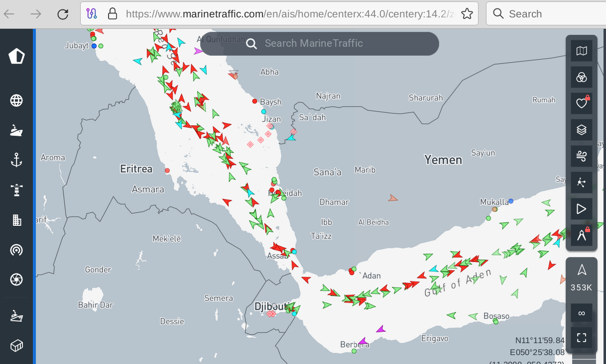Image resolution: width=606 pixels, height=364 pixels.
Task: Click the 'Najran' city label
Action: pyautogui.click(x=328, y=96)
